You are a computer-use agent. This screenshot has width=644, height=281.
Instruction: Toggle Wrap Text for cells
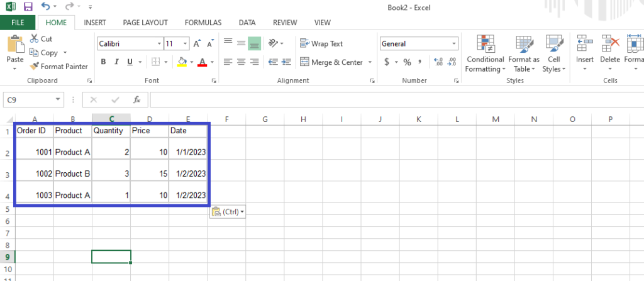click(321, 43)
